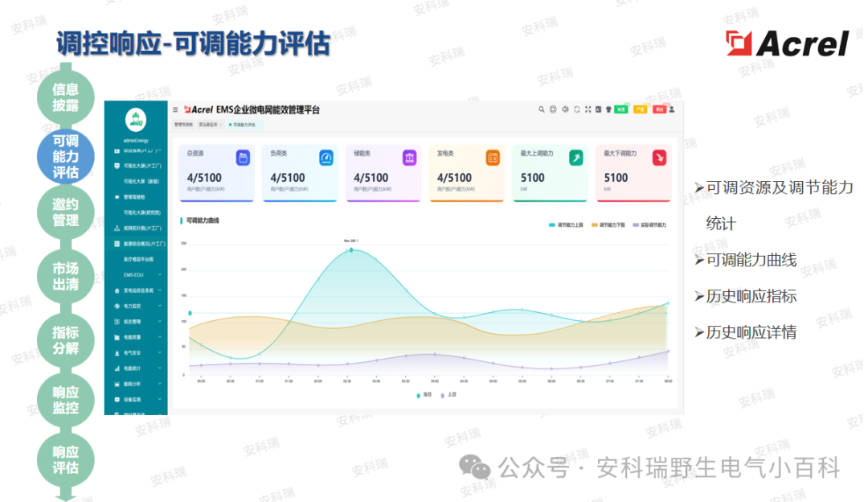868x502 pixels.
Task: Click the 电力监控 sidebar icon
Action: pos(117,306)
